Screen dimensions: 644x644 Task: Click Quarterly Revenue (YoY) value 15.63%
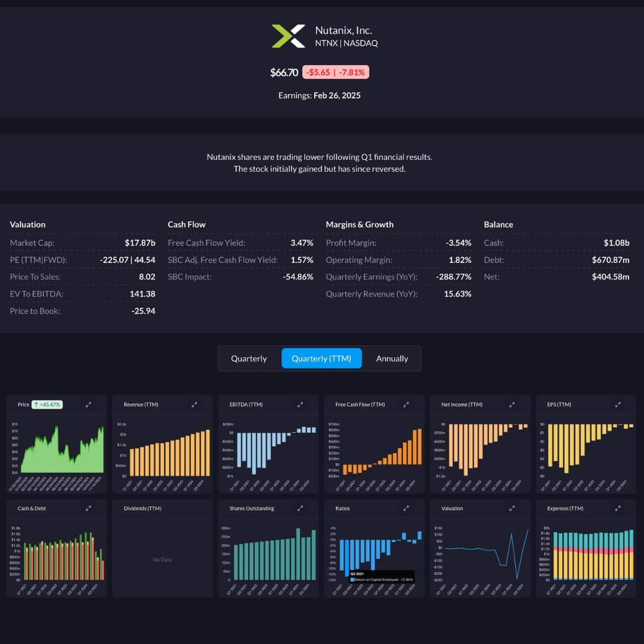(x=457, y=294)
